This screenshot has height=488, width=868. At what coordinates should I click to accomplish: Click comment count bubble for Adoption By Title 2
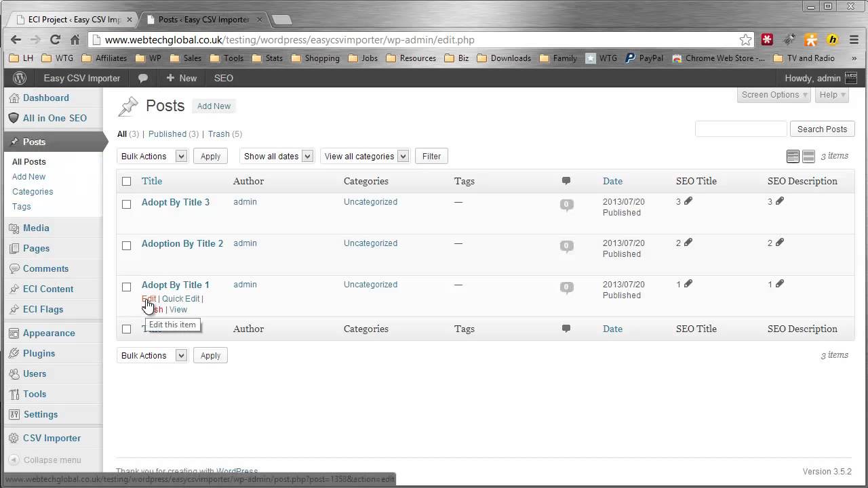point(566,246)
